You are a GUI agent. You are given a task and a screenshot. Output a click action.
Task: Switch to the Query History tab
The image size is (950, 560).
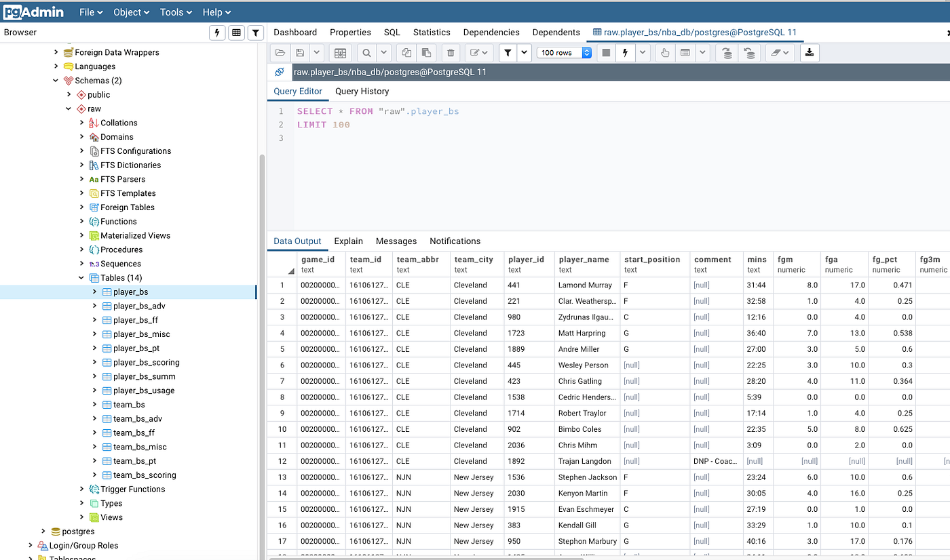point(362,92)
